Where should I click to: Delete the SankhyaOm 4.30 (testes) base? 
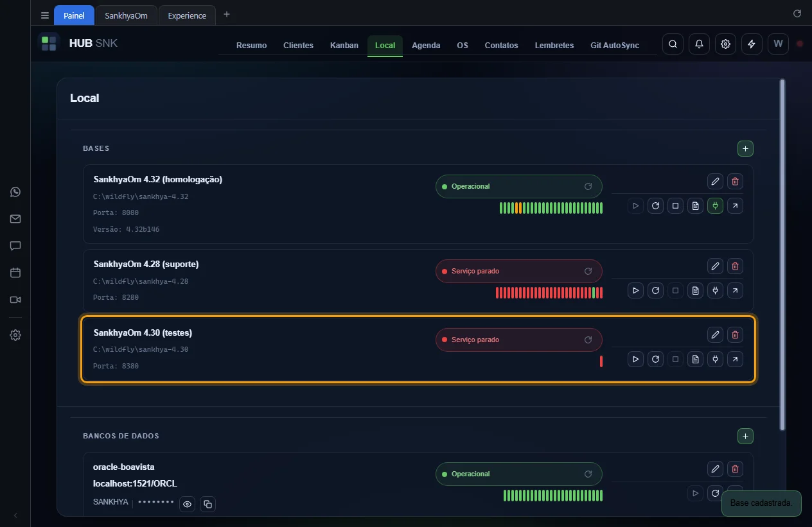736,334
